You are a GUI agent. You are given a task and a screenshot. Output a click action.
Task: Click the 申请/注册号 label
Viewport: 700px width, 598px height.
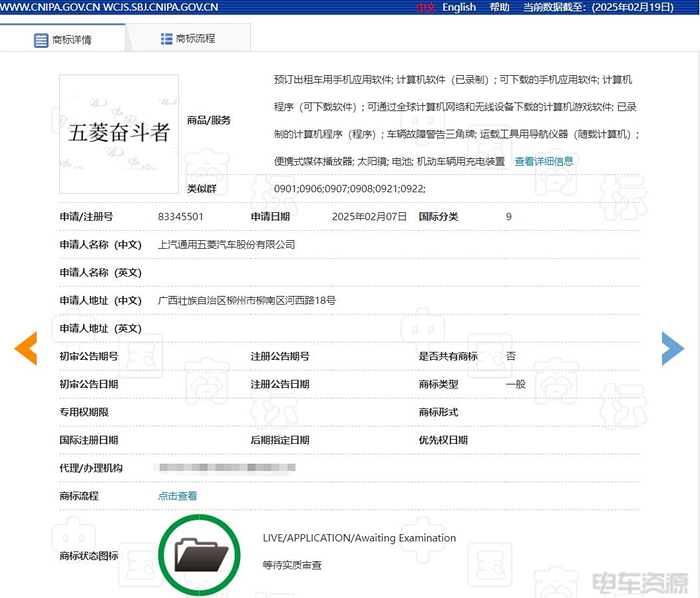click(x=86, y=217)
